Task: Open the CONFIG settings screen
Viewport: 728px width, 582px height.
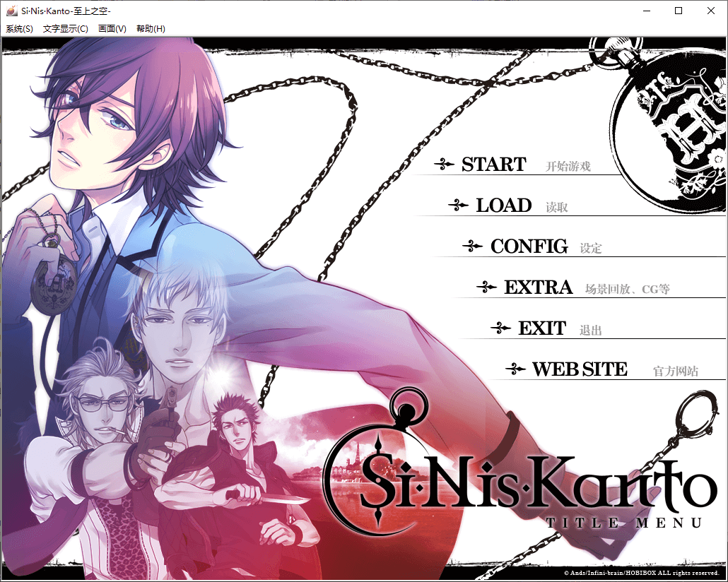Action: click(529, 247)
